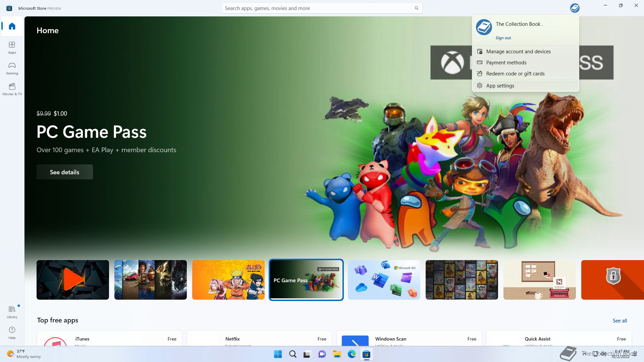Click The Collection Book account name
Viewport: 644px width, 362px height.
point(519,24)
